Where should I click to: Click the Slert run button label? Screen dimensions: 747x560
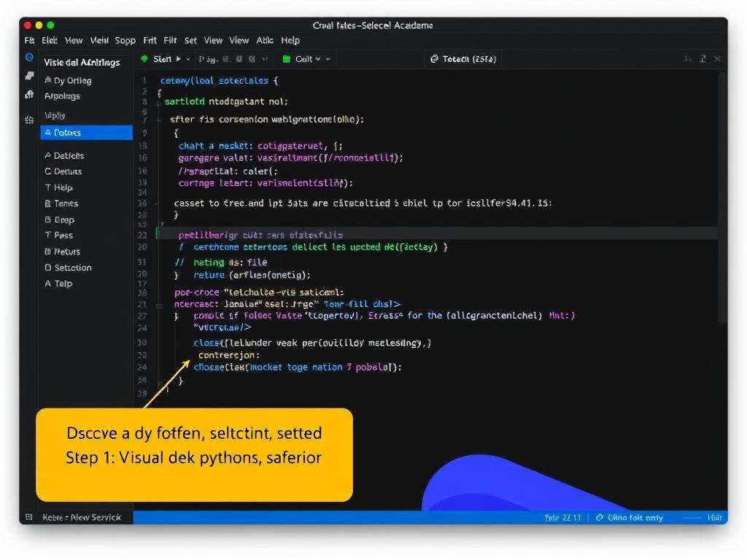pos(162,59)
